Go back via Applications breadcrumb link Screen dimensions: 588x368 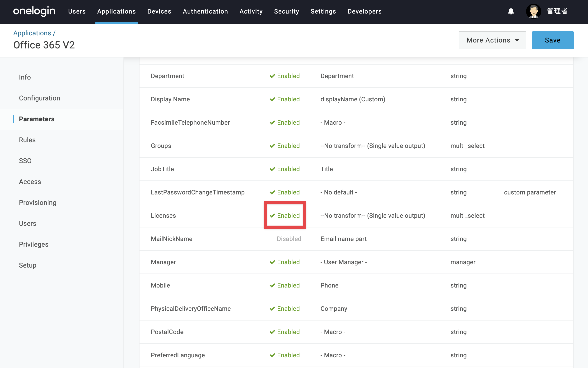point(32,33)
